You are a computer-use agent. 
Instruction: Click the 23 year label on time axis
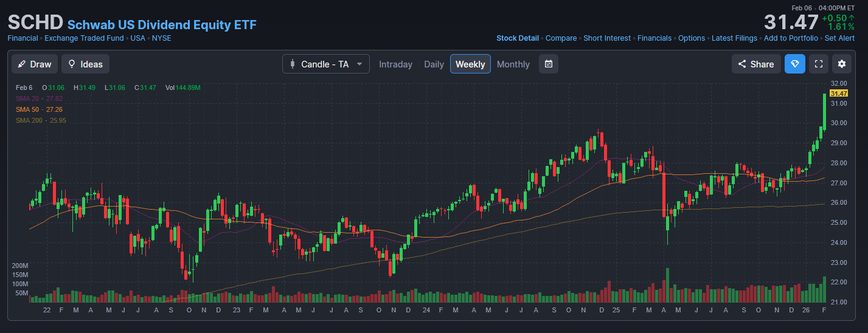[x=236, y=310]
